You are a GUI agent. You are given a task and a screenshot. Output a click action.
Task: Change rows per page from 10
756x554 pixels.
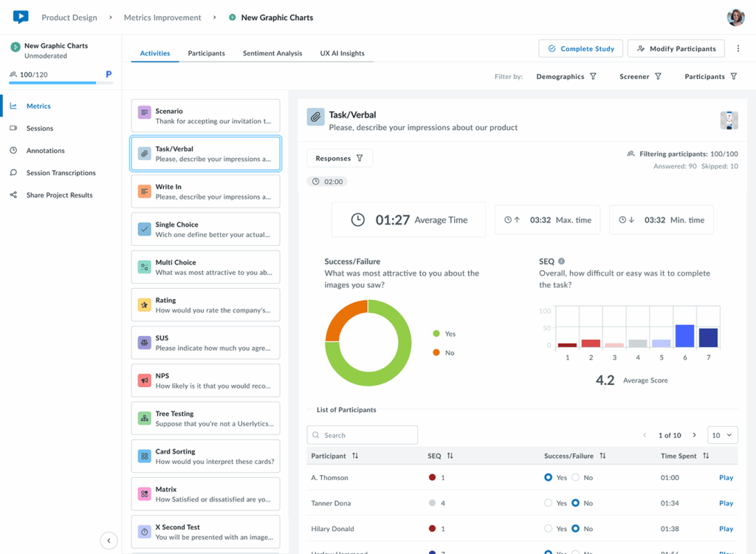click(723, 434)
